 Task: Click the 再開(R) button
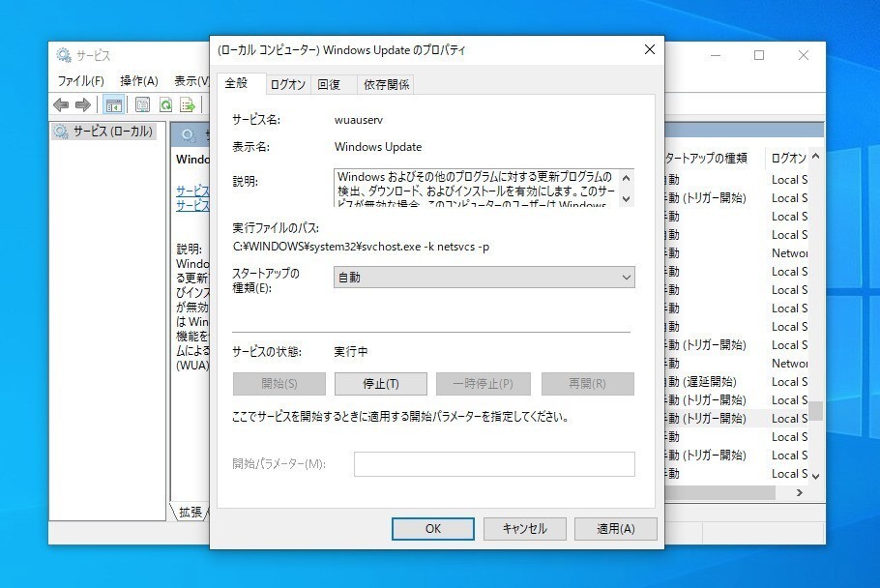coord(588,384)
